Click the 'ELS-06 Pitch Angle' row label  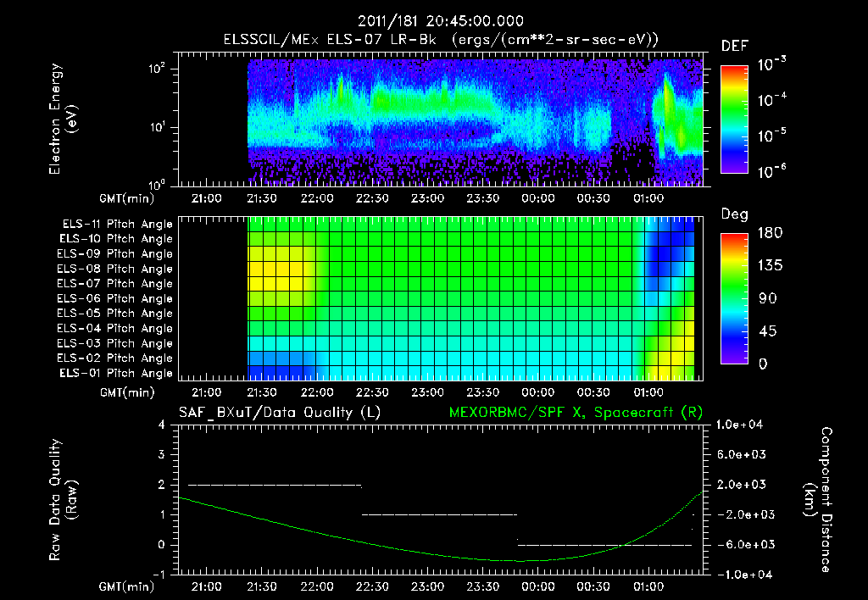tap(115, 298)
